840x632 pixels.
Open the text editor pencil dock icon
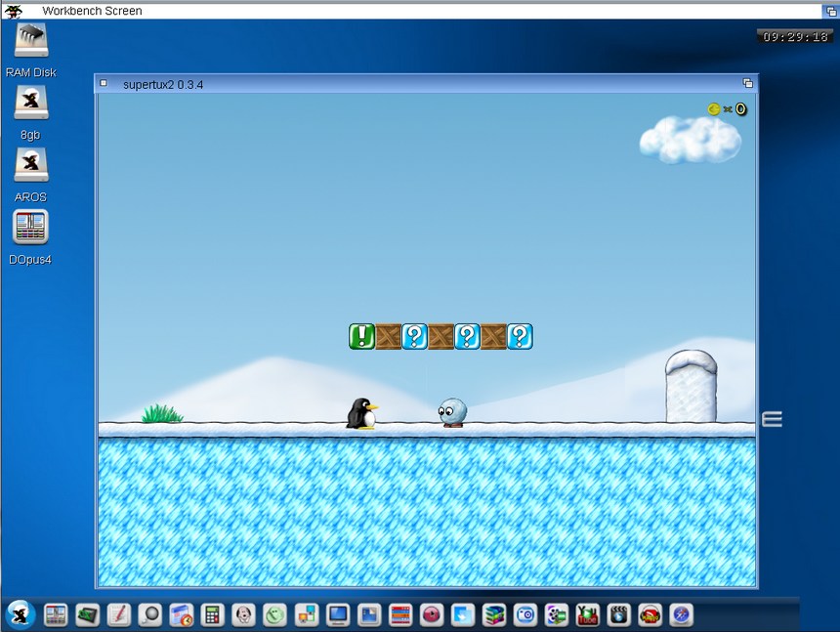[118, 614]
